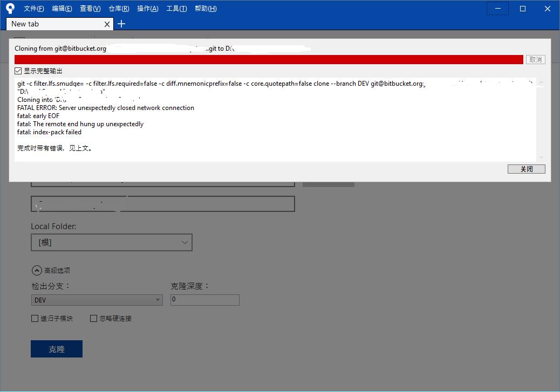This screenshot has width=560, height=392.
Task: Collapse the 高级选项 section with its chevron
Action: pos(36,270)
